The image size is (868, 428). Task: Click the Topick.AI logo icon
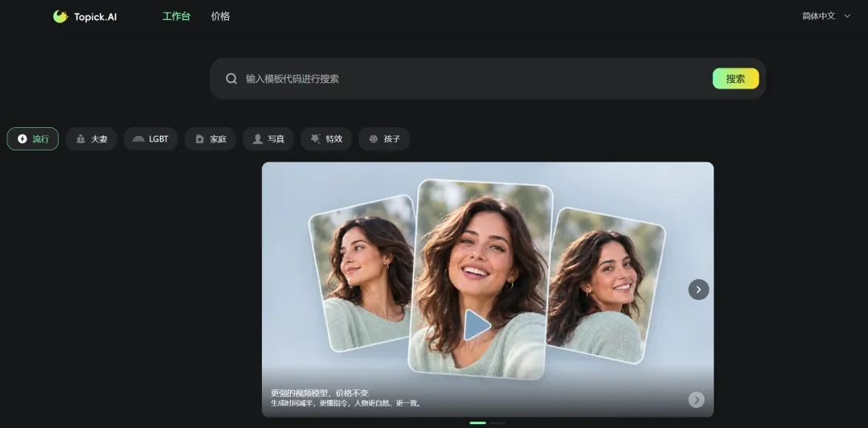60,17
